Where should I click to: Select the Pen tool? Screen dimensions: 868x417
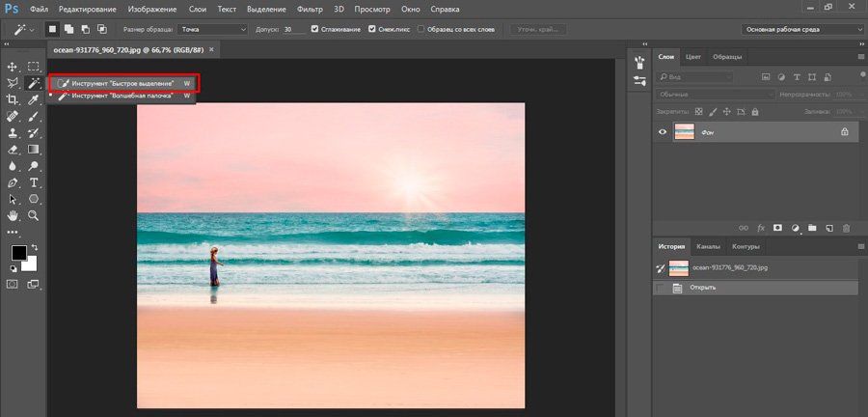click(x=12, y=182)
